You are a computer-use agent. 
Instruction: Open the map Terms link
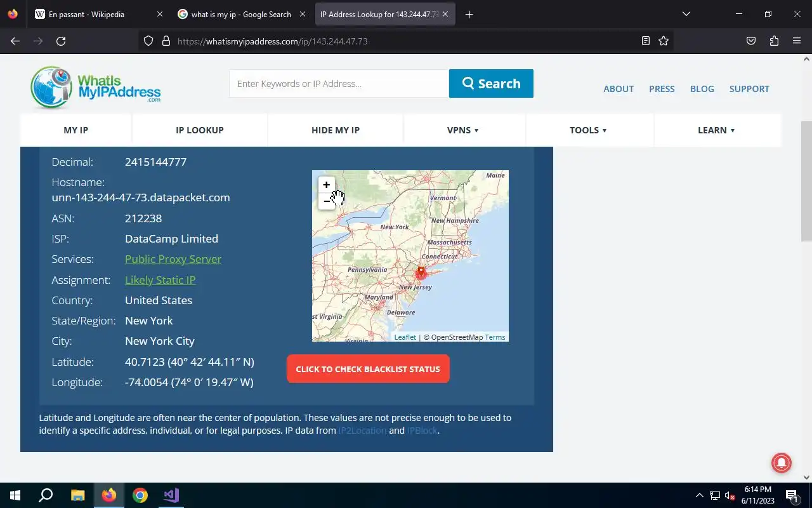click(x=495, y=337)
